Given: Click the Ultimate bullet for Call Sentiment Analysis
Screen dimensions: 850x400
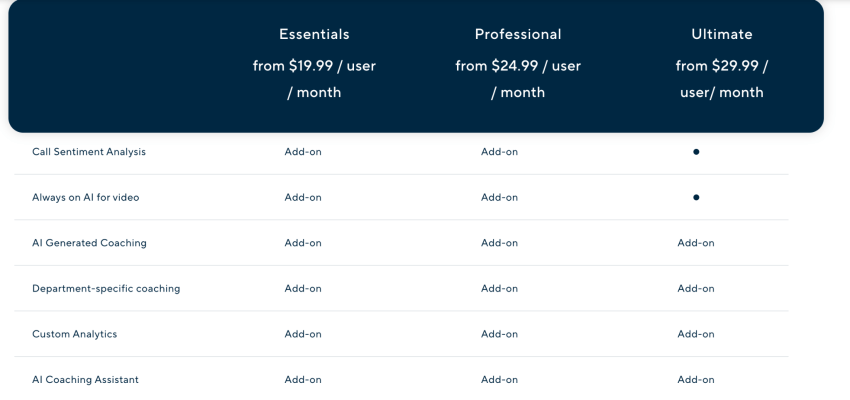Looking at the screenshot, I should 696,152.
